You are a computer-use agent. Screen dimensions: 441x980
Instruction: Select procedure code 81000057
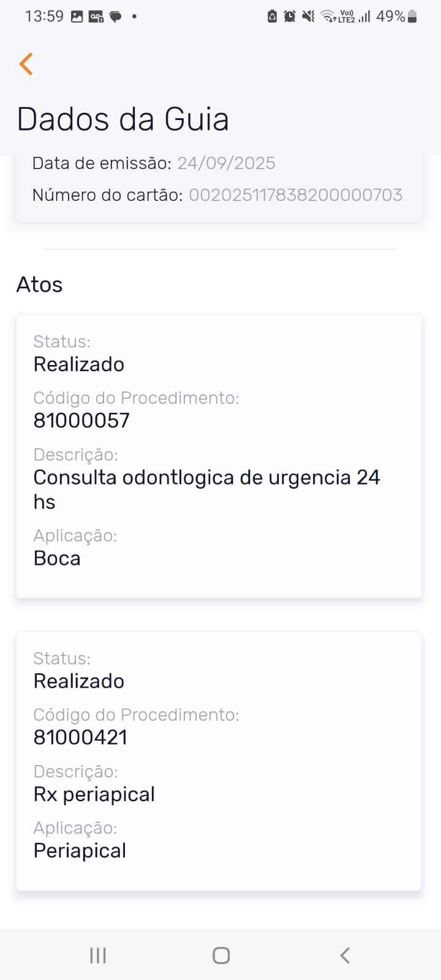[x=81, y=420]
